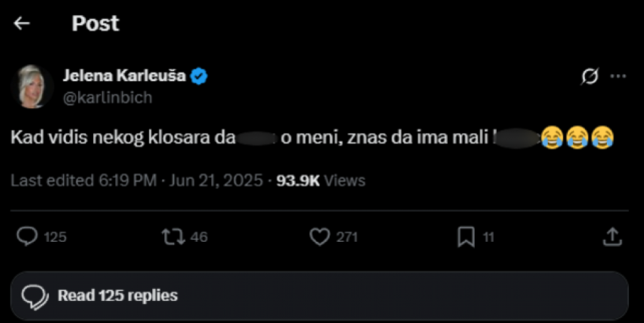Click the @karlinbich handle
644x323 pixels.
pyautogui.click(x=107, y=98)
